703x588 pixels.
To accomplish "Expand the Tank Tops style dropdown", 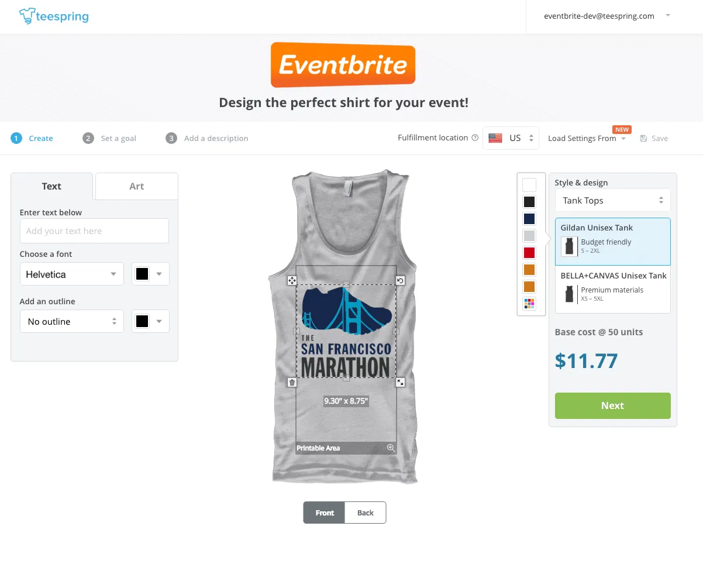I will point(612,200).
